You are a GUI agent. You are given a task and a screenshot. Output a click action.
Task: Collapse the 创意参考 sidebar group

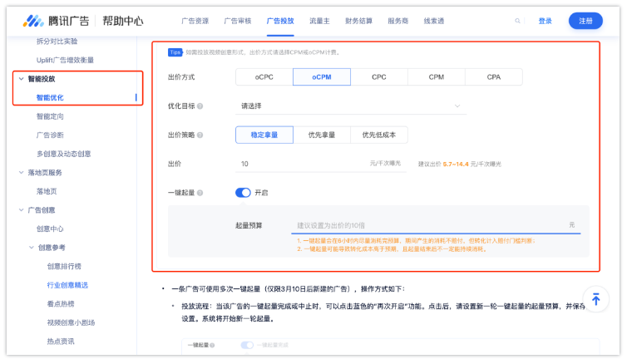pos(32,248)
